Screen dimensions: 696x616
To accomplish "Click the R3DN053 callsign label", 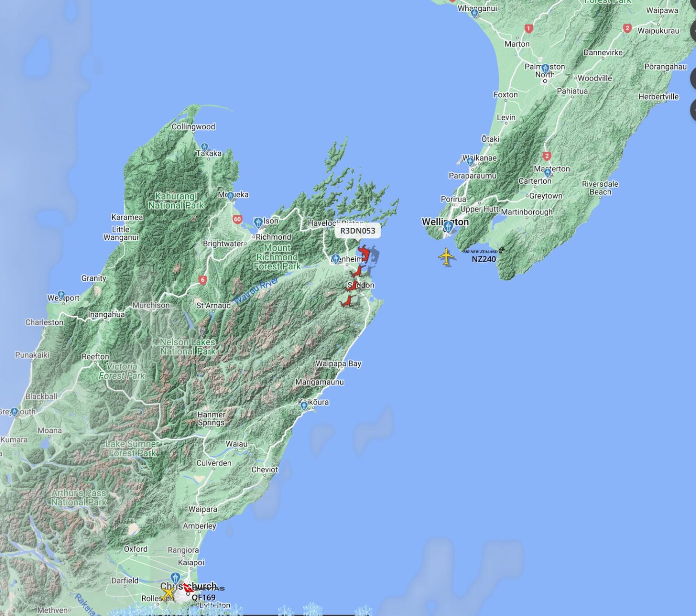I will 358,231.
